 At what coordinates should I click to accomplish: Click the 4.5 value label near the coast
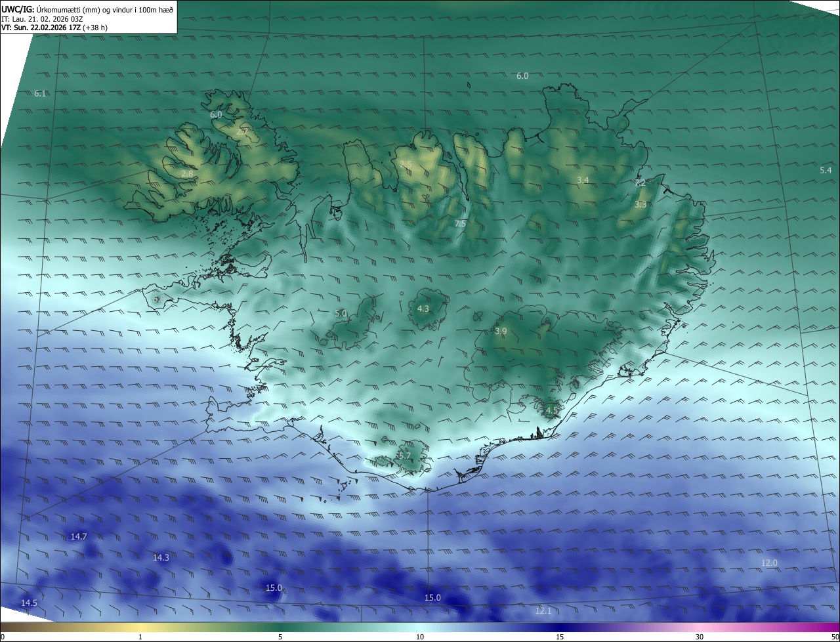click(x=551, y=410)
